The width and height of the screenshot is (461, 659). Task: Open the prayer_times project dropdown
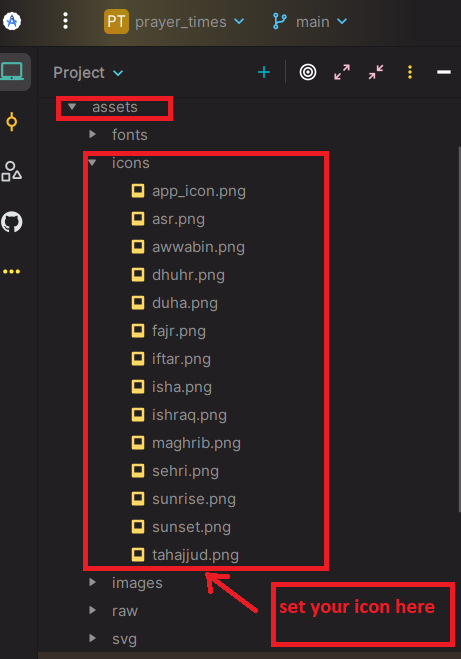click(190, 21)
